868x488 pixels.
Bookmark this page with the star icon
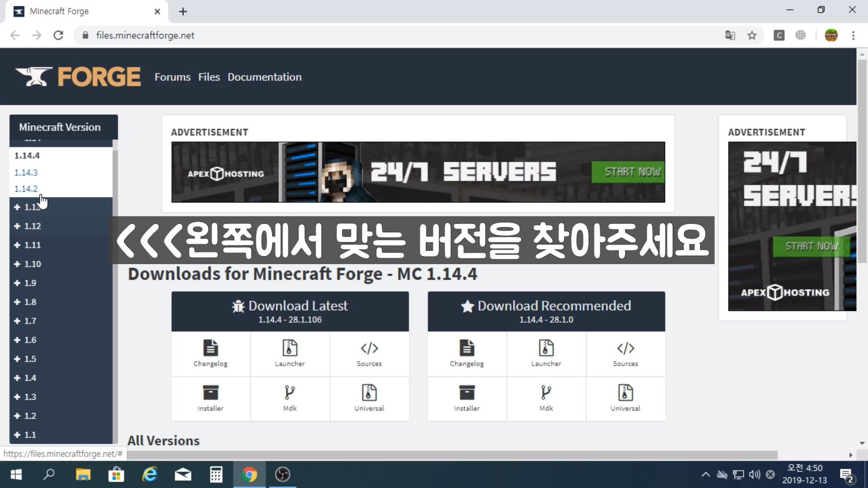[752, 35]
